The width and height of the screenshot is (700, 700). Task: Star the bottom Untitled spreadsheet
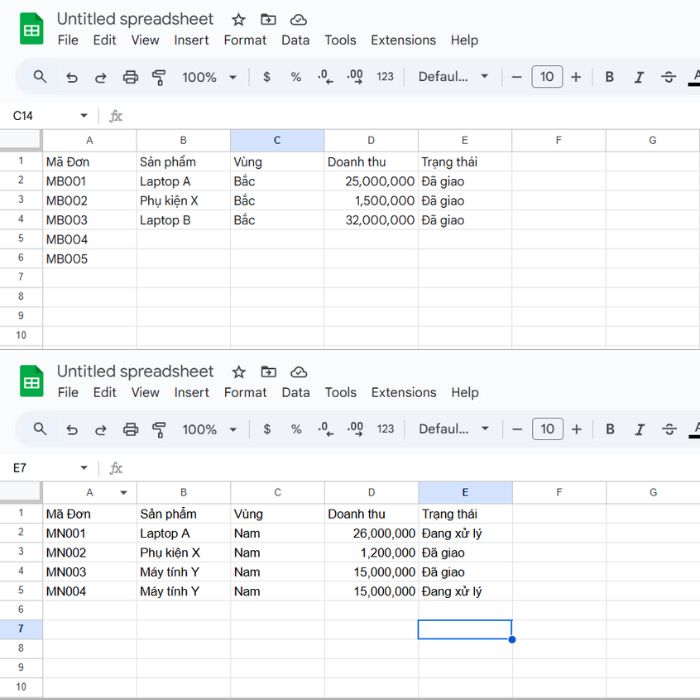click(x=239, y=372)
